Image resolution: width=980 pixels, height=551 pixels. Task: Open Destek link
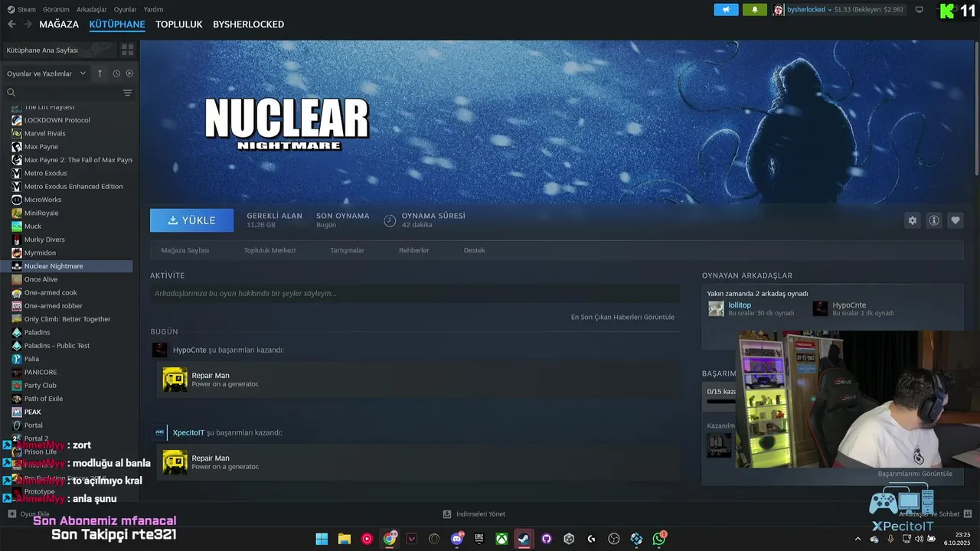(x=475, y=250)
